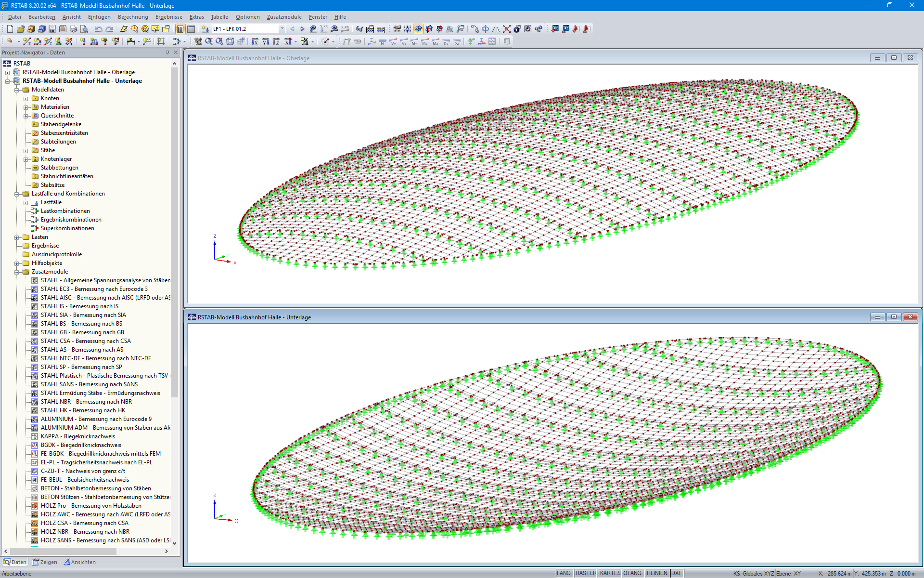Viewport: 924px width, 578px height.
Task: Click the New model icon
Action: (x=10, y=29)
